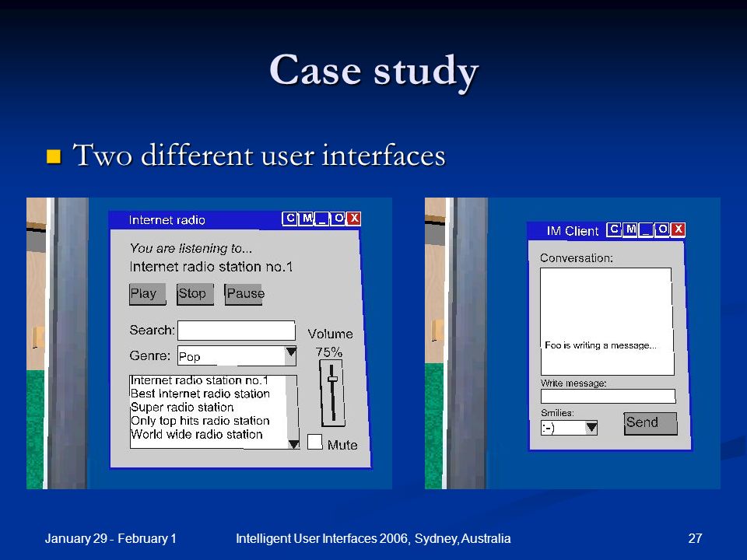
Task: Click the O icon in Internet radio title bar
Action: tap(338, 219)
